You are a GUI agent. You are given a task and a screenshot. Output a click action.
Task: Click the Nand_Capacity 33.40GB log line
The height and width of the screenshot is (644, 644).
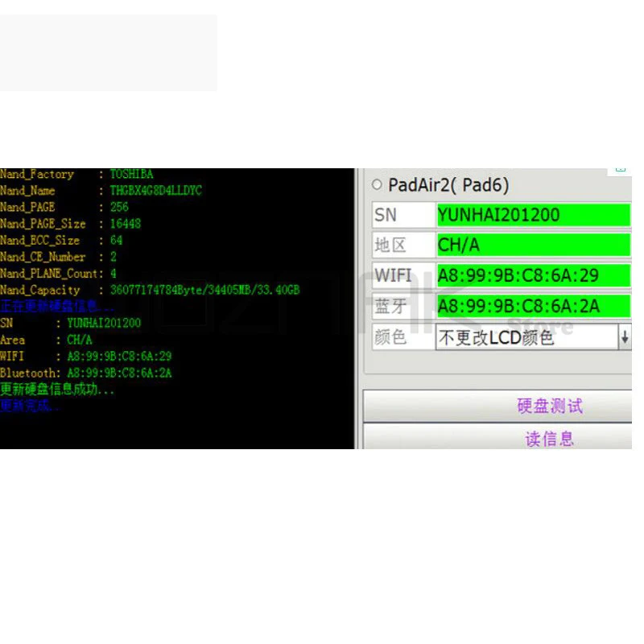(x=150, y=290)
